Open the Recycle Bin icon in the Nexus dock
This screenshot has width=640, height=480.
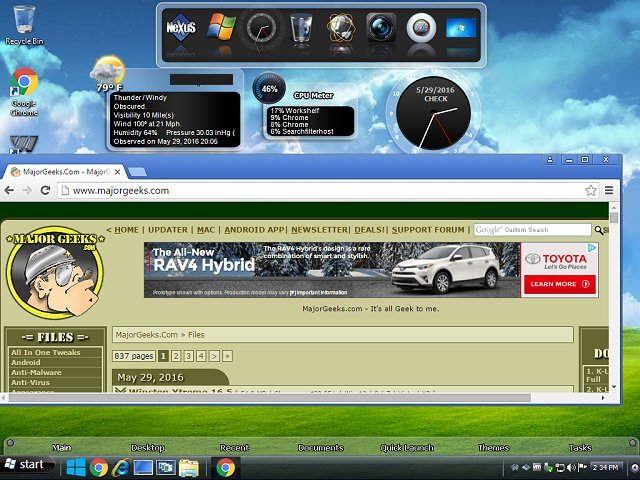point(301,28)
